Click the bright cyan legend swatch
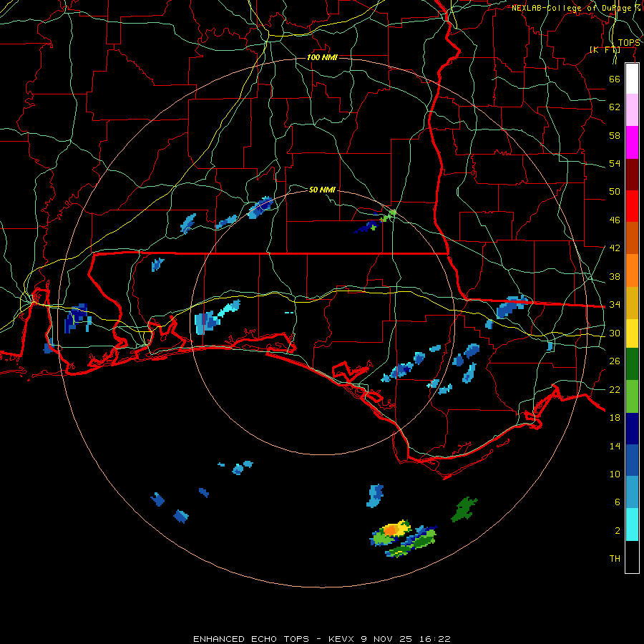The height and width of the screenshot is (644, 644). (632, 525)
